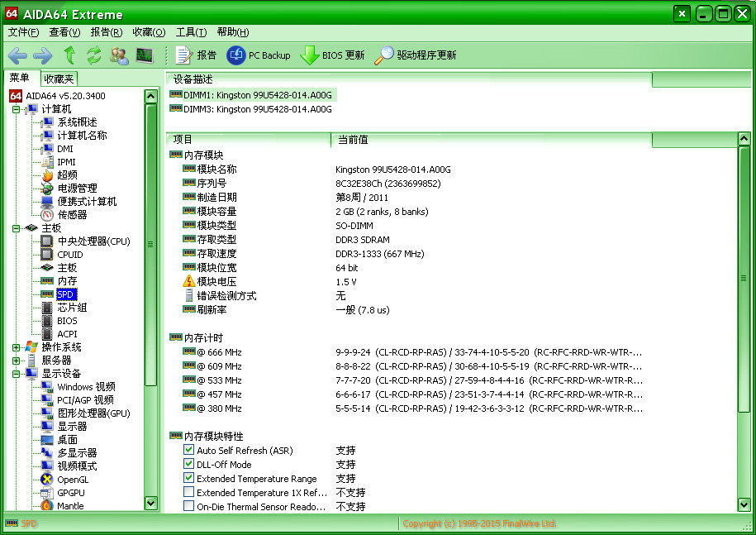This screenshot has width=756, height=535.
Task: Select OpenGL in the tree
Action: 65,480
